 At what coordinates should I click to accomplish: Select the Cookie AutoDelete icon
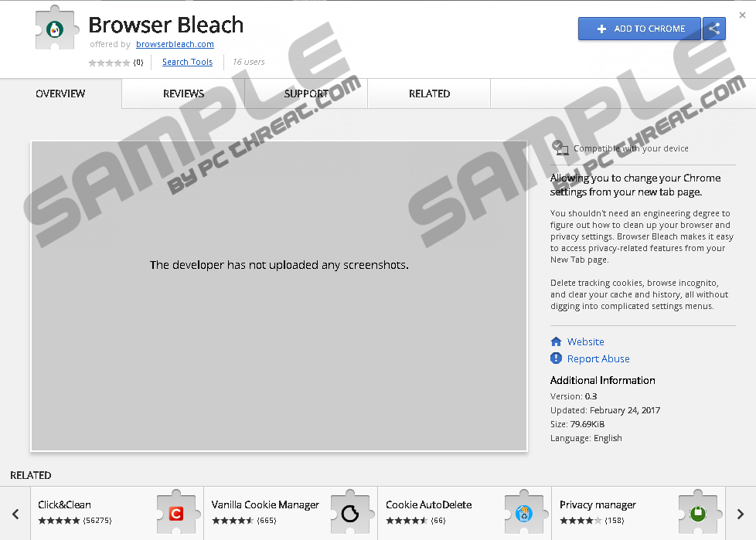(523, 513)
